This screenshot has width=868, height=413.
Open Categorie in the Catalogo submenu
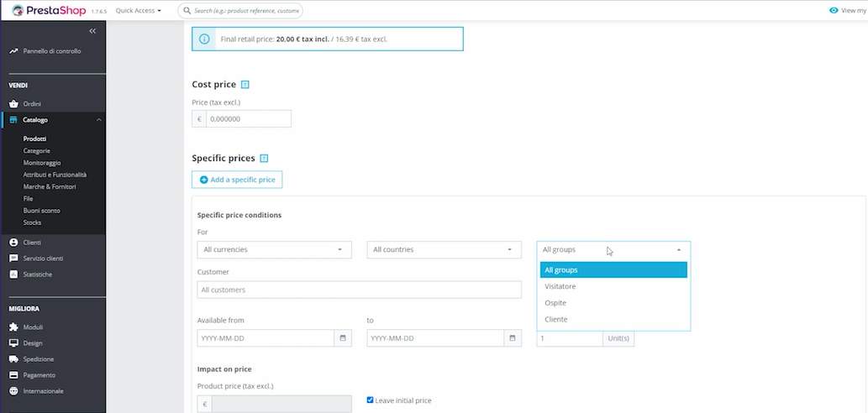click(37, 150)
